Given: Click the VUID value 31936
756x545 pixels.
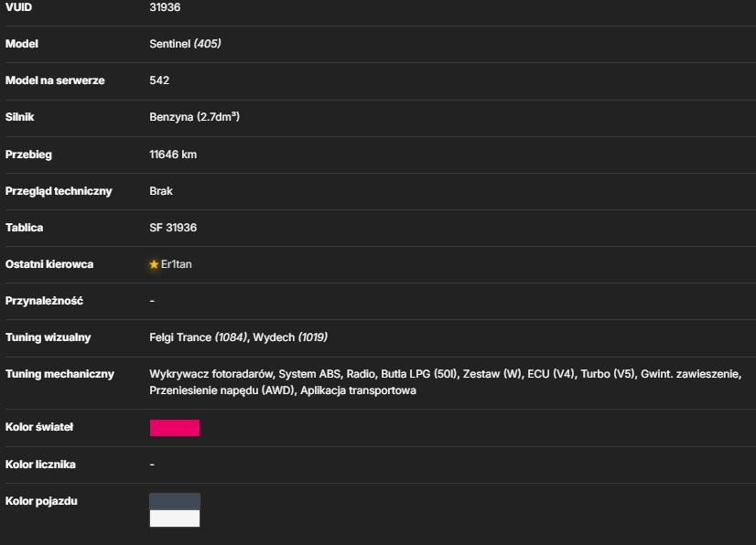Looking at the screenshot, I should click(x=165, y=7).
